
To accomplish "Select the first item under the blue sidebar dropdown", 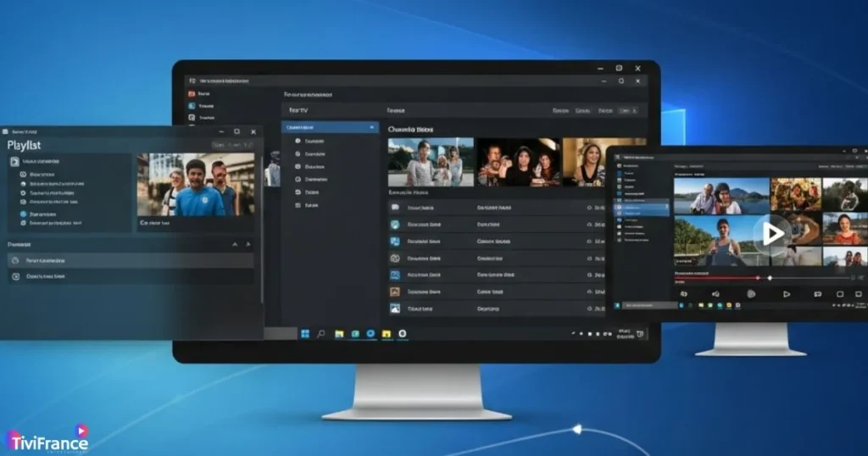I will 310,141.
